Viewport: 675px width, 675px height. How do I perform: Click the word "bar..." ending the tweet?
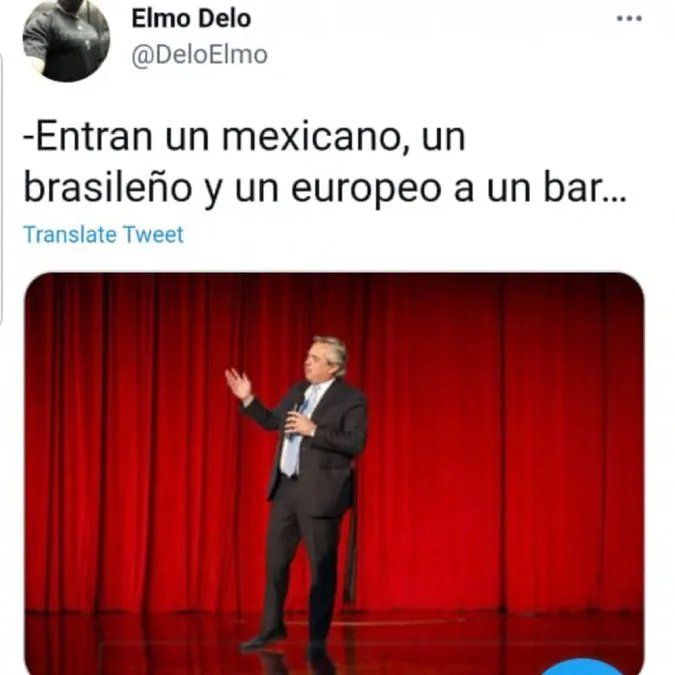tap(585, 188)
